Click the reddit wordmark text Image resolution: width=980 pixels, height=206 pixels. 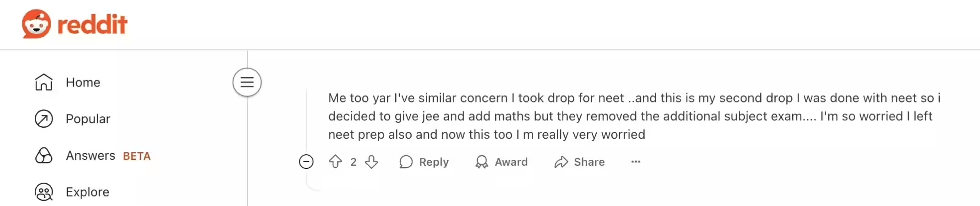click(92, 24)
